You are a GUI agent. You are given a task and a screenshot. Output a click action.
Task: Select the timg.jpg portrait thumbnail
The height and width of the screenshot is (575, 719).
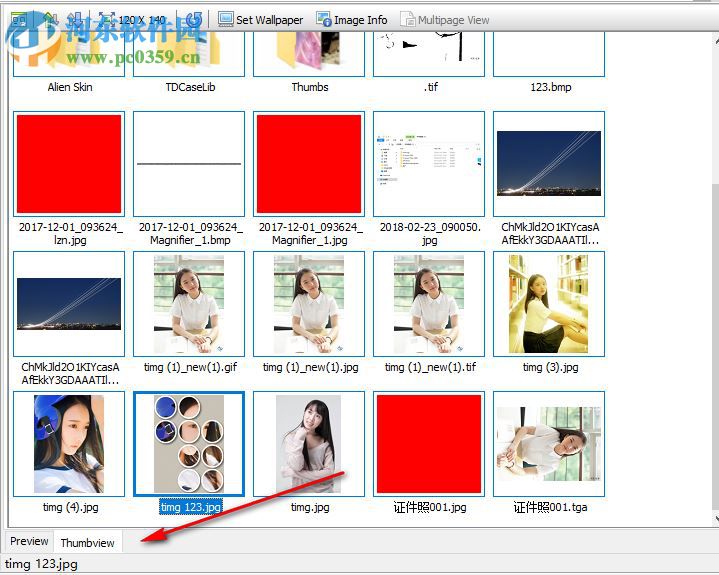pos(309,444)
